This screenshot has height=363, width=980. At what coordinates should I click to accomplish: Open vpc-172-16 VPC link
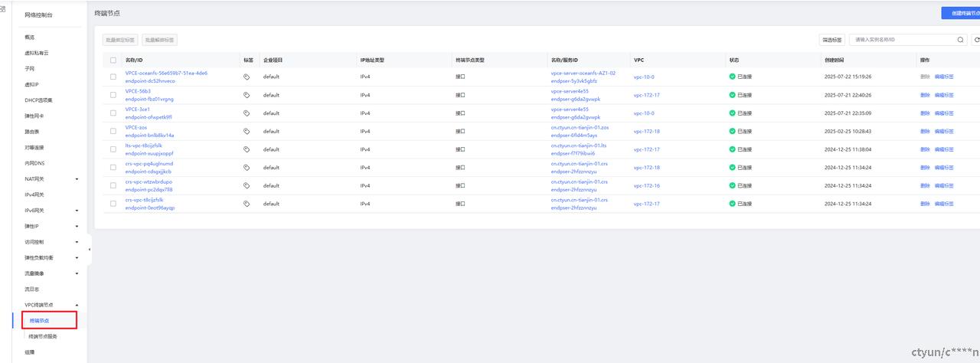(x=646, y=185)
